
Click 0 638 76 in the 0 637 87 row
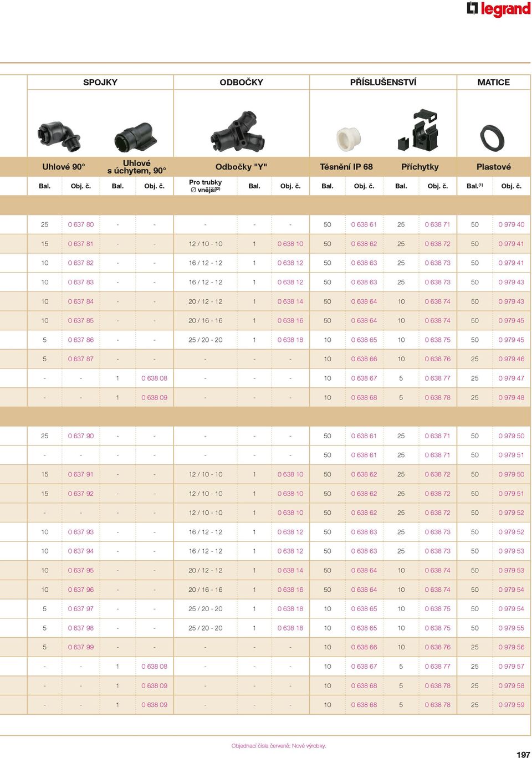click(x=438, y=359)
